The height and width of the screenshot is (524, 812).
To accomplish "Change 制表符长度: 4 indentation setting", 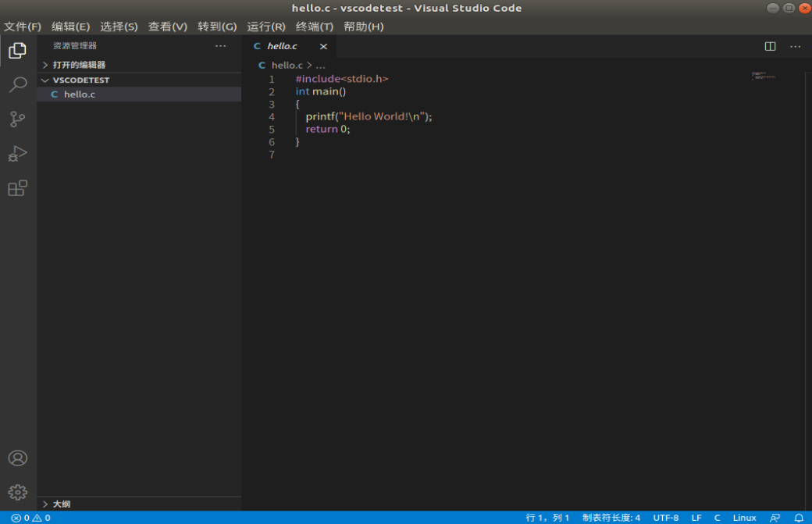I will [611, 518].
